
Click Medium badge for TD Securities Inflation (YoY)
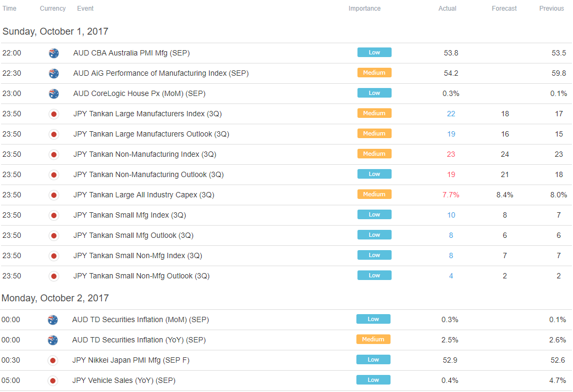tap(373, 339)
